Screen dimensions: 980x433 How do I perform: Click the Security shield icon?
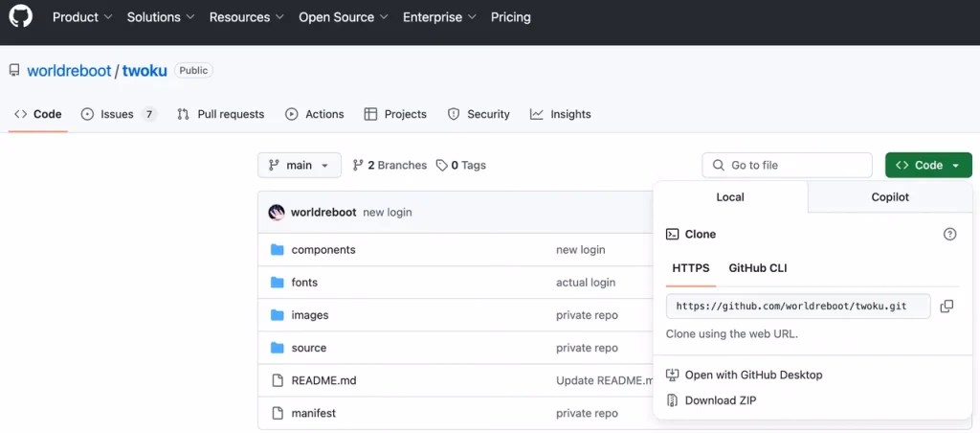tap(454, 114)
